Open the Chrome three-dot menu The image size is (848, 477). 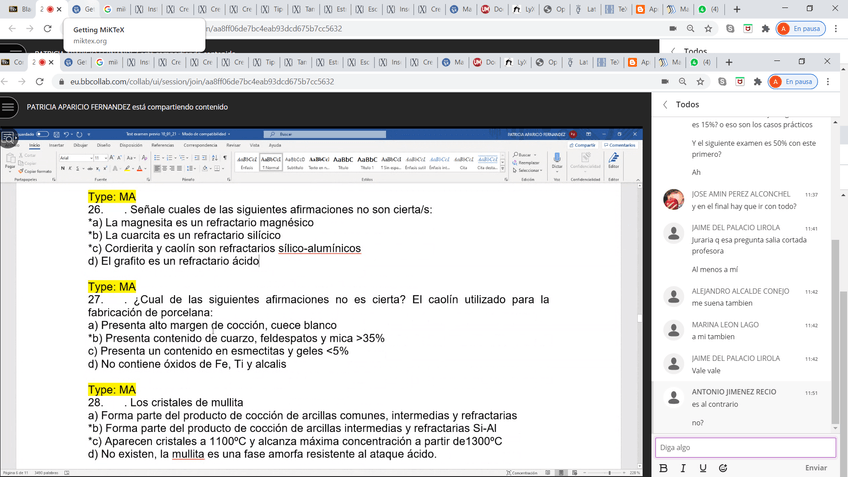(832, 81)
